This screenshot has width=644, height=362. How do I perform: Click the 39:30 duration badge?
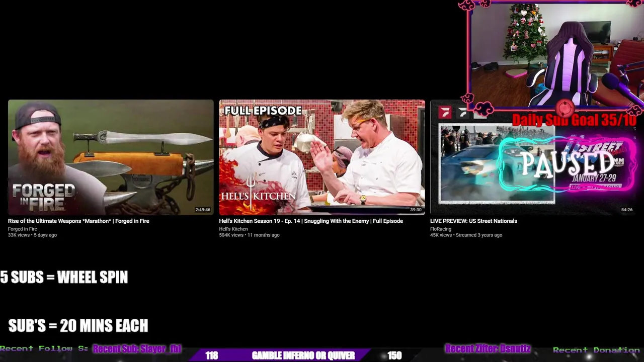click(416, 210)
